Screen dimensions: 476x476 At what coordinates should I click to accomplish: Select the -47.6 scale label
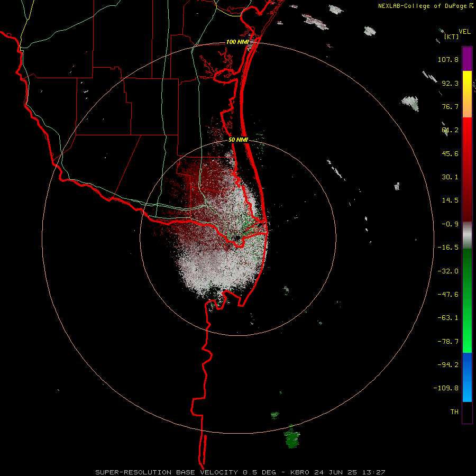click(448, 295)
